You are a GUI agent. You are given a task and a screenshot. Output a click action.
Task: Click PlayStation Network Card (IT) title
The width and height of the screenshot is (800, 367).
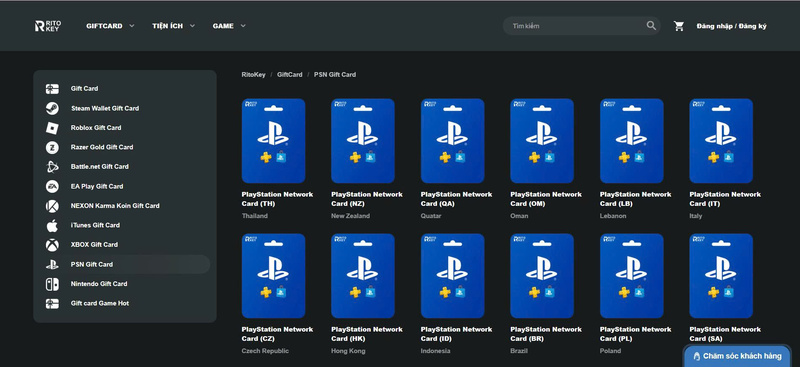[x=724, y=199]
